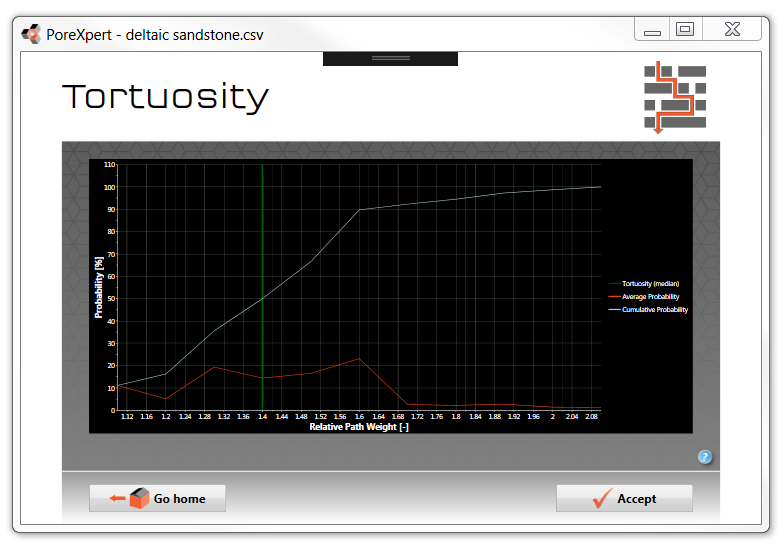The width and height of the screenshot is (784, 545).
Task: Close the PoreXpert window
Action: [732, 31]
